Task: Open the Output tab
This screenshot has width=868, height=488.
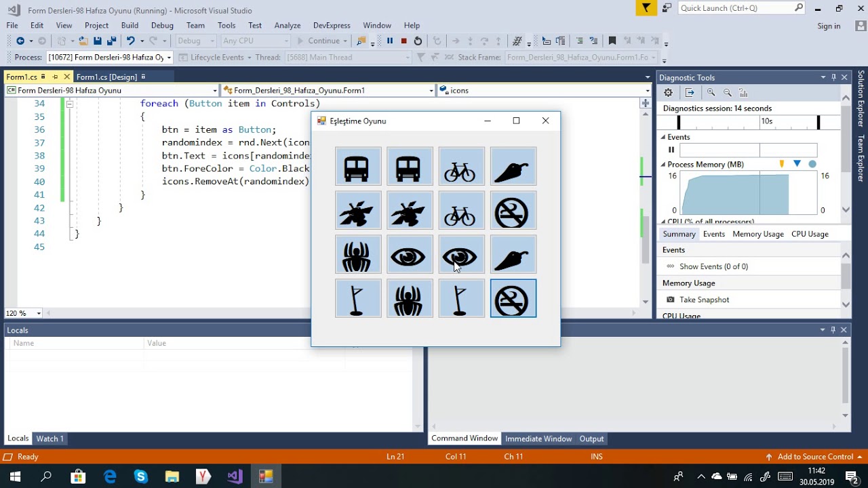Action: (x=591, y=439)
